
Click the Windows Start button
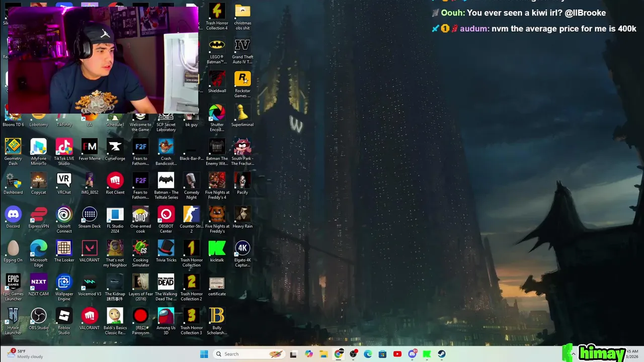204,354
